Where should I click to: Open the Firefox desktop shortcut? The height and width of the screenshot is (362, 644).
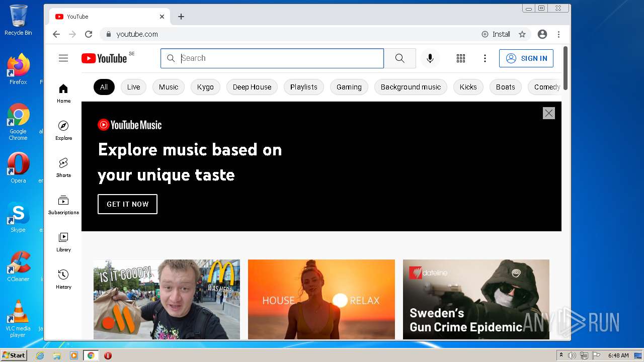point(18,69)
